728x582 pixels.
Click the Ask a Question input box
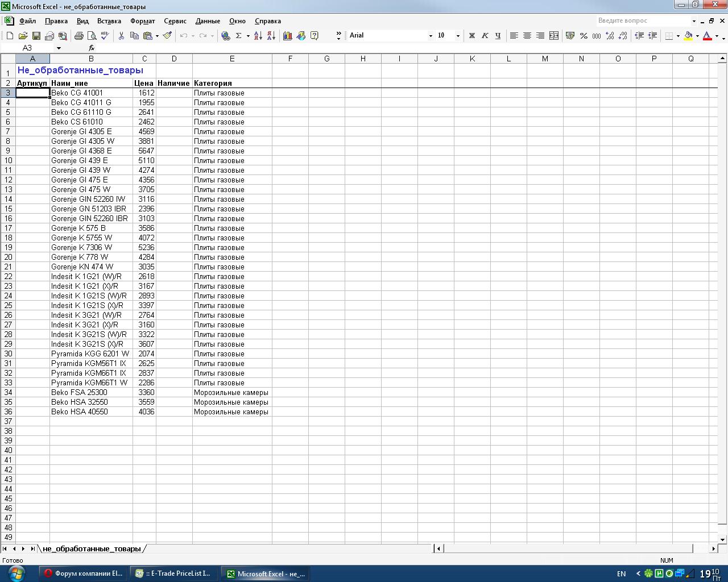click(x=643, y=21)
